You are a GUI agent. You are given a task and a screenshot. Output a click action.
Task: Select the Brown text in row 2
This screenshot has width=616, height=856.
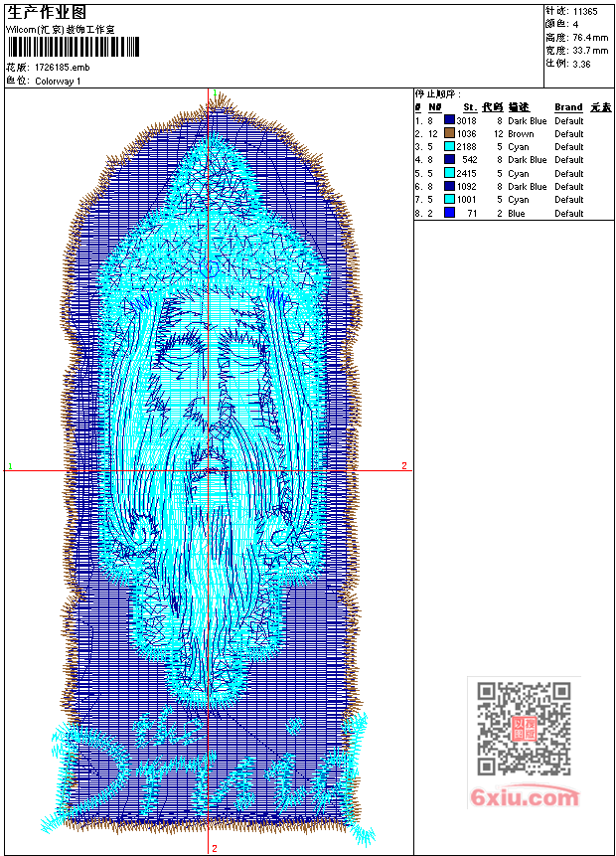pyautogui.click(x=521, y=133)
